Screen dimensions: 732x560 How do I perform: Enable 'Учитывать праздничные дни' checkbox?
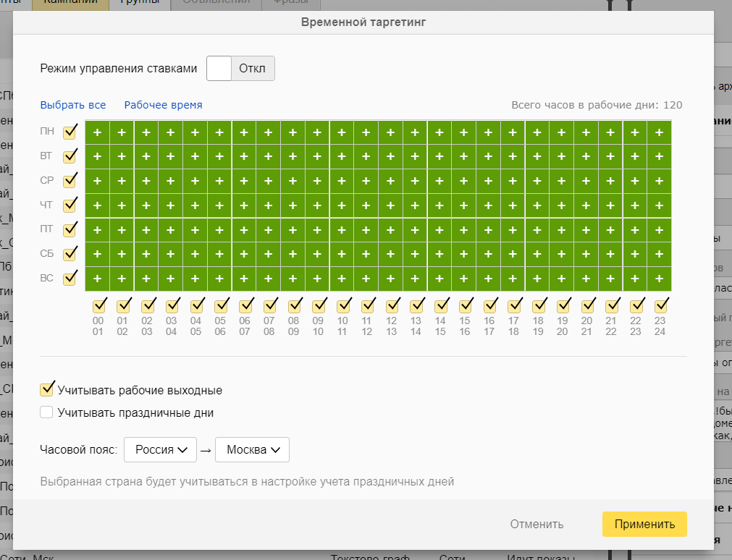click(x=47, y=413)
